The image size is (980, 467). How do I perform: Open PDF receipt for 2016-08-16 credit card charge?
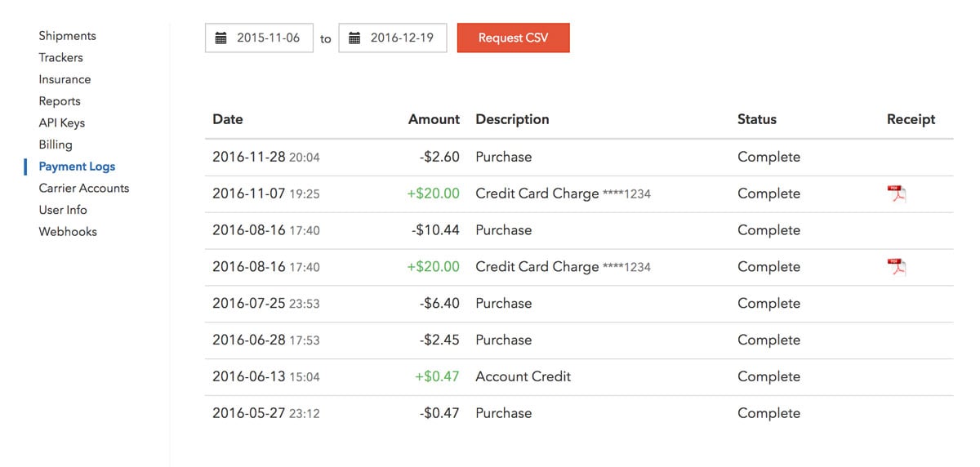(897, 267)
